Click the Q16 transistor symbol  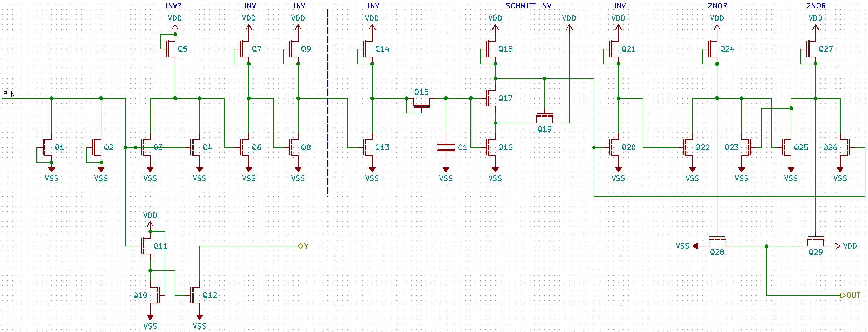pos(491,148)
